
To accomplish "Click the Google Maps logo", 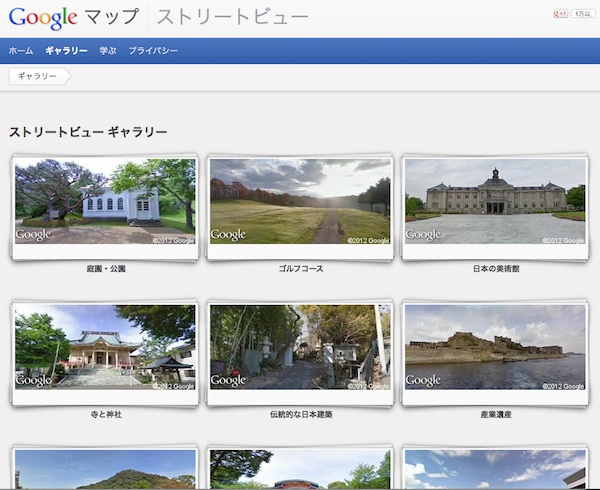I will click(73, 18).
